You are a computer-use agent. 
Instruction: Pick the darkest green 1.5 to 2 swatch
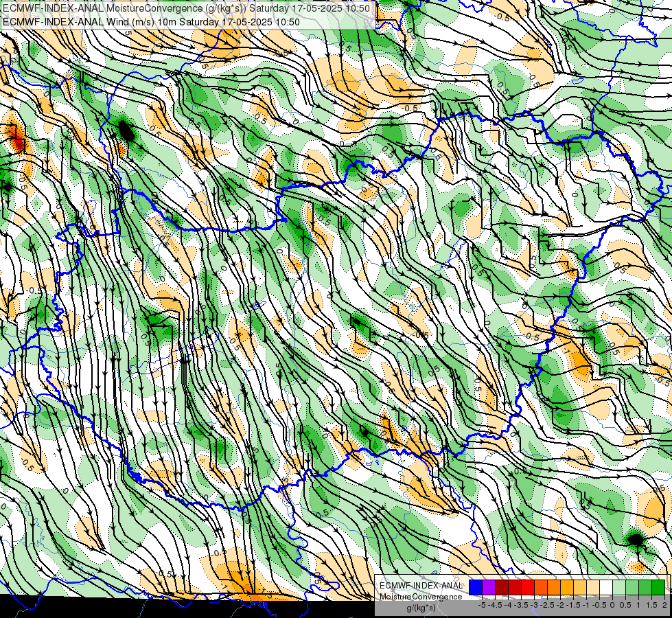658,587
